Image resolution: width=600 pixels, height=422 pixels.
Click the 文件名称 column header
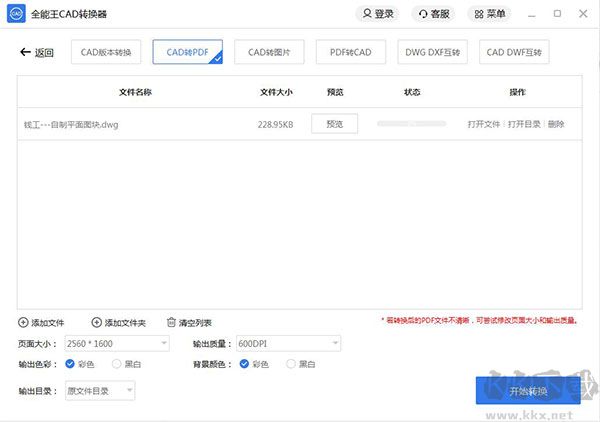[x=135, y=92]
